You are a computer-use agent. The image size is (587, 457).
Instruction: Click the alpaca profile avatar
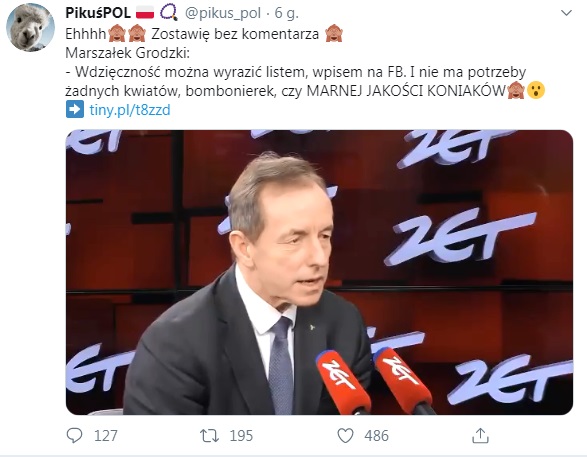pyautogui.click(x=30, y=27)
